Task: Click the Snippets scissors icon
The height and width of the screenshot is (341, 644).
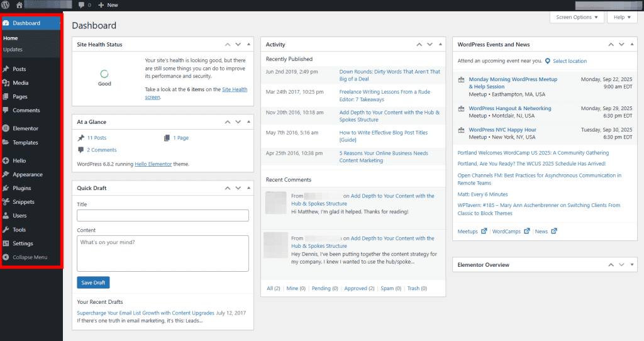Action: [6, 202]
